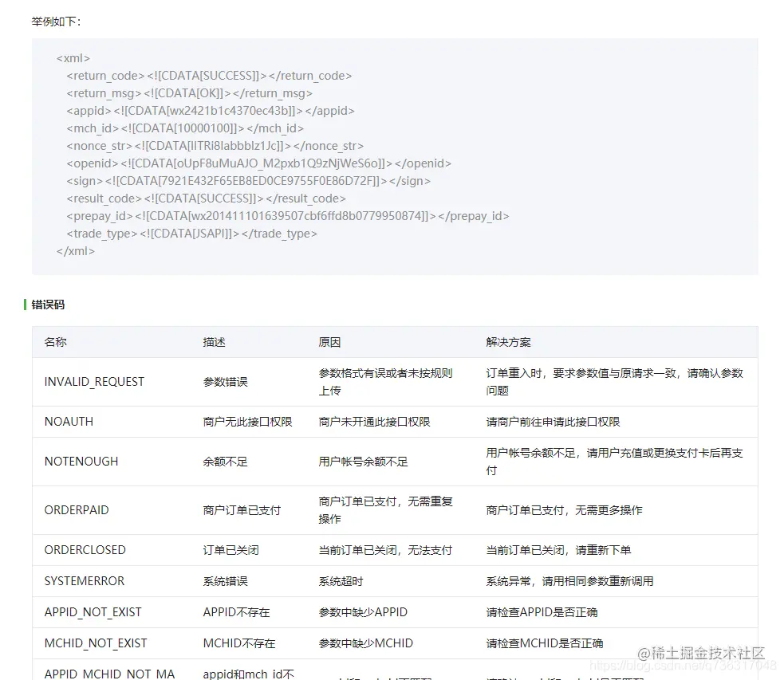
Task: Select the nonce_str XML line
Action: (215, 145)
